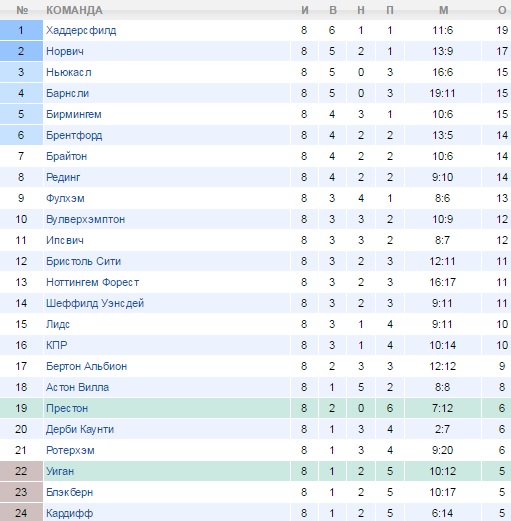Open Барнсли team page
The image size is (511, 521).
point(67,93)
